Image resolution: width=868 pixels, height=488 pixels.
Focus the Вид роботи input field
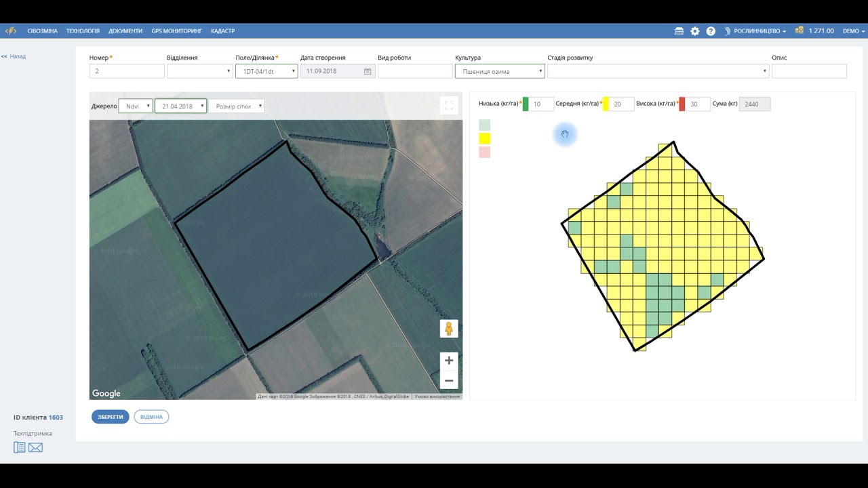(415, 71)
